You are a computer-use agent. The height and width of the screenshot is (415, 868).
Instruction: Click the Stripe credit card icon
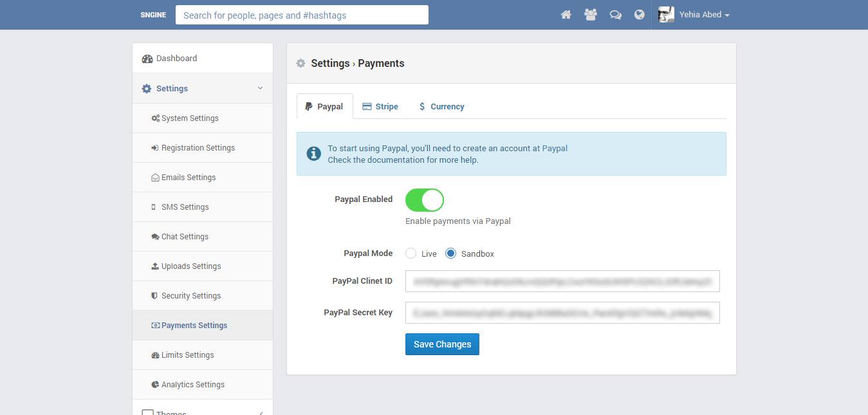coord(367,107)
